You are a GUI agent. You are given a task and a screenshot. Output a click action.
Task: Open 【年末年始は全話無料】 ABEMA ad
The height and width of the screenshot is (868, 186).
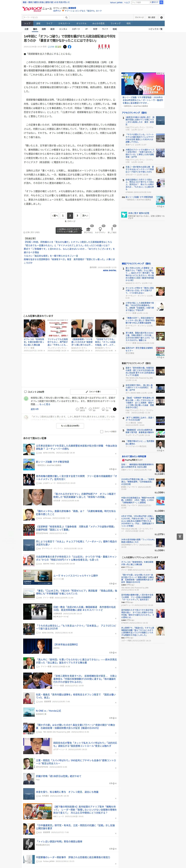coord(66,644)
